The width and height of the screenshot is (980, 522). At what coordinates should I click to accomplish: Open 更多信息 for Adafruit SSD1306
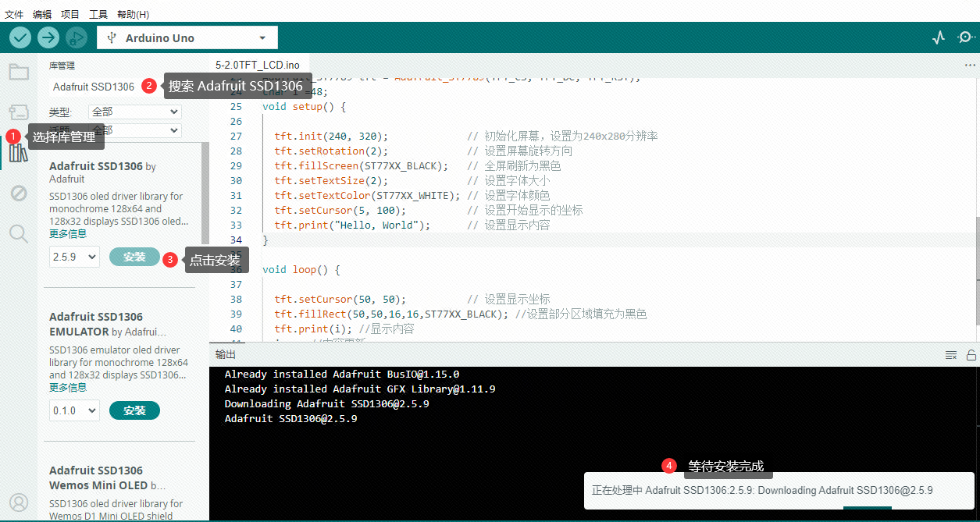click(68, 233)
